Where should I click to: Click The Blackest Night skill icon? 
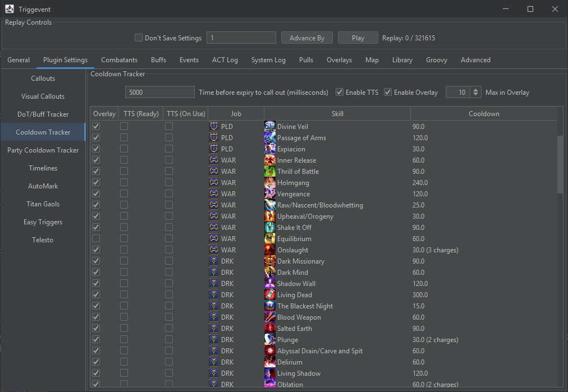(x=269, y=306)
